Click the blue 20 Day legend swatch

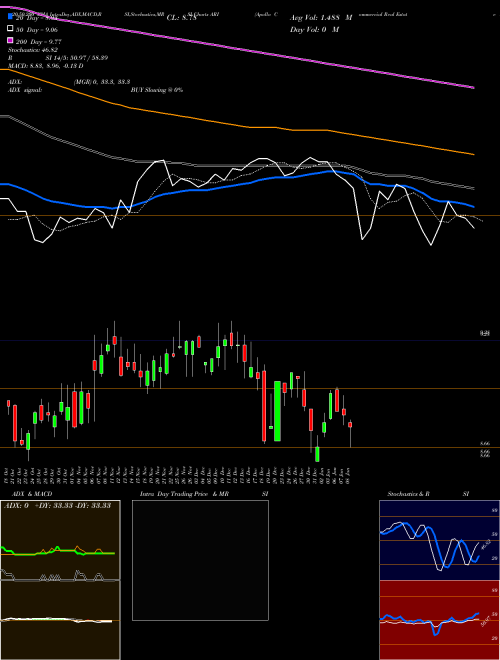tap(10, 17)
